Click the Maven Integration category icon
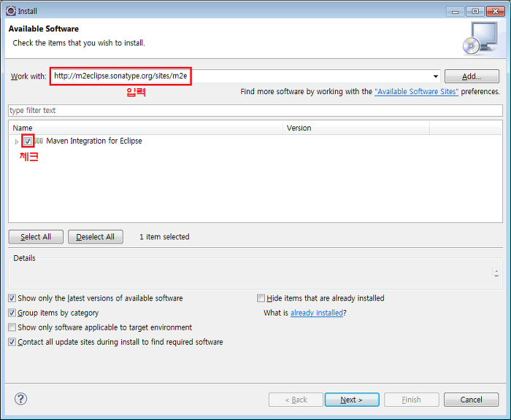Screen dimensions: 511x420 click(x=39, y=141)
